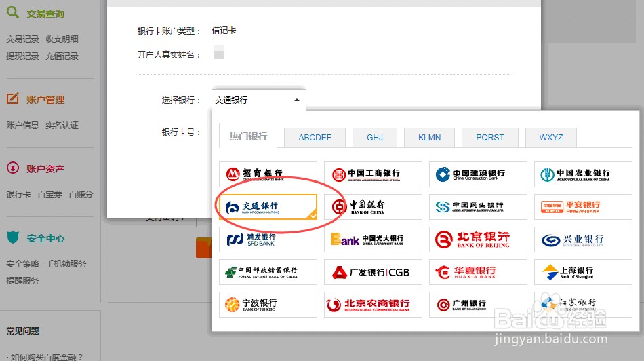
Task: Select Guangfa Bank 广发银行 CGB
Action: pos(373,272)
